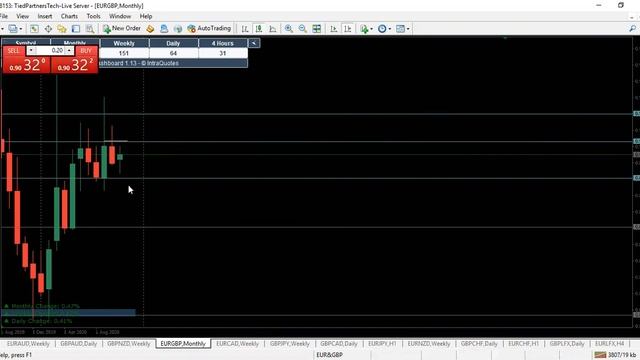Open the Window menu
Viewport: 640px width, 360px height.
point(120,16)
